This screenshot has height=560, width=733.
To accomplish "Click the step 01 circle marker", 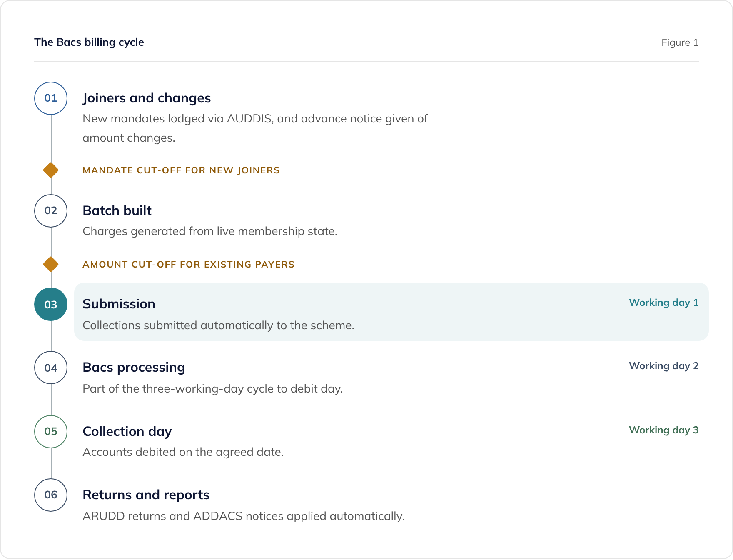I will pyautogui.click(x=51, y=98).
